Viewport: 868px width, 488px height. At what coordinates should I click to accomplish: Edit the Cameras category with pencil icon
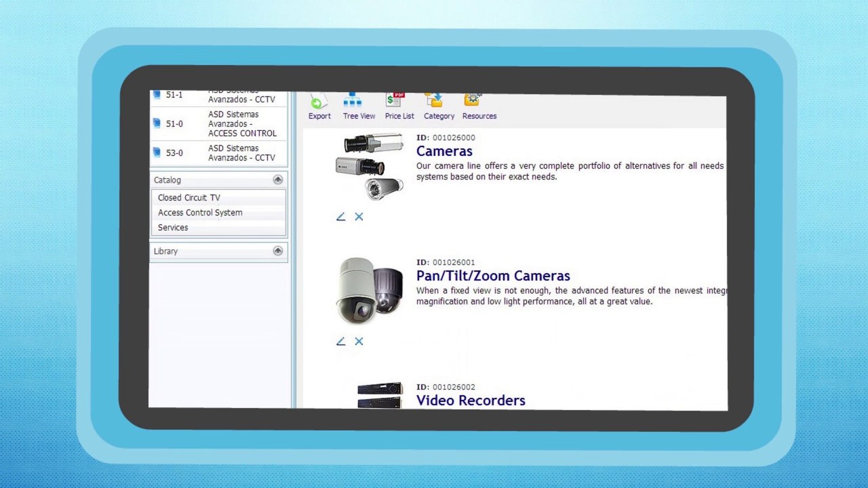[340, 217]
